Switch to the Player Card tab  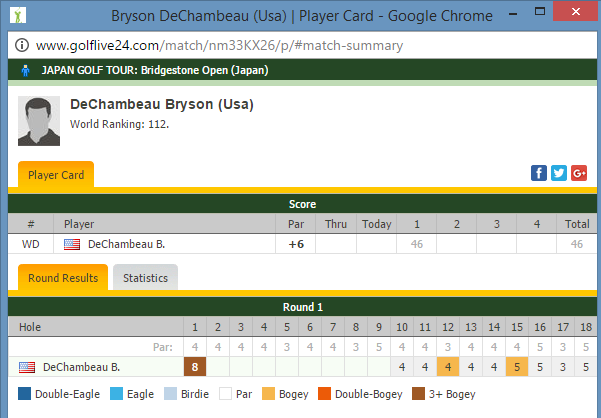point(56,175)
